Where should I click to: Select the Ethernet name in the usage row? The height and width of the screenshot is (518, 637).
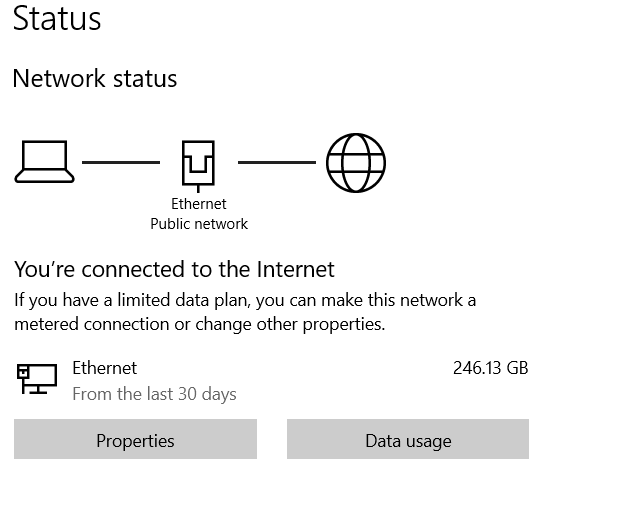click(104, 368)
